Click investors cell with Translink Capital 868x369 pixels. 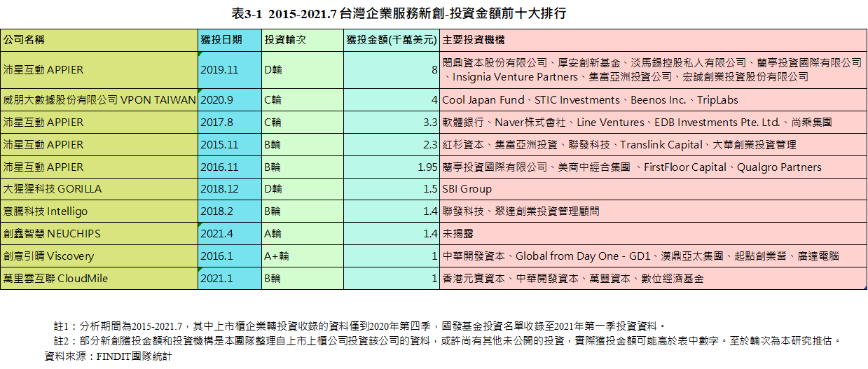point(654,145)
